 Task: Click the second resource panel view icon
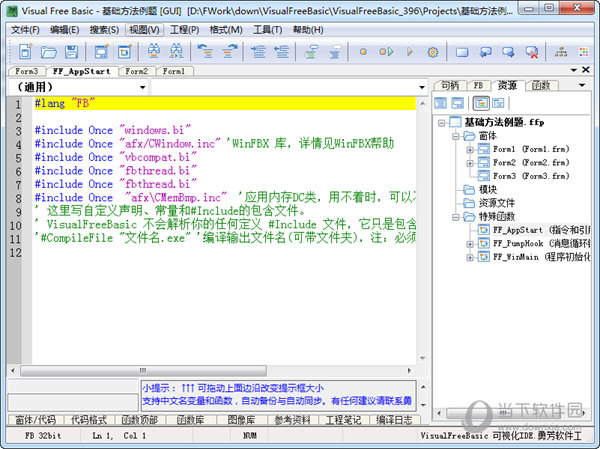(x=458, y=103)
